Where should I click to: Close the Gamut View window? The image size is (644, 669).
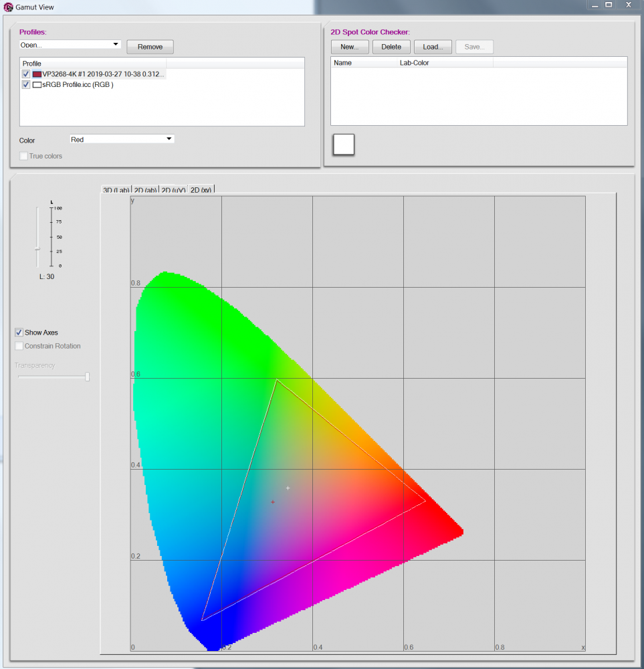click(x=629, y=5)
